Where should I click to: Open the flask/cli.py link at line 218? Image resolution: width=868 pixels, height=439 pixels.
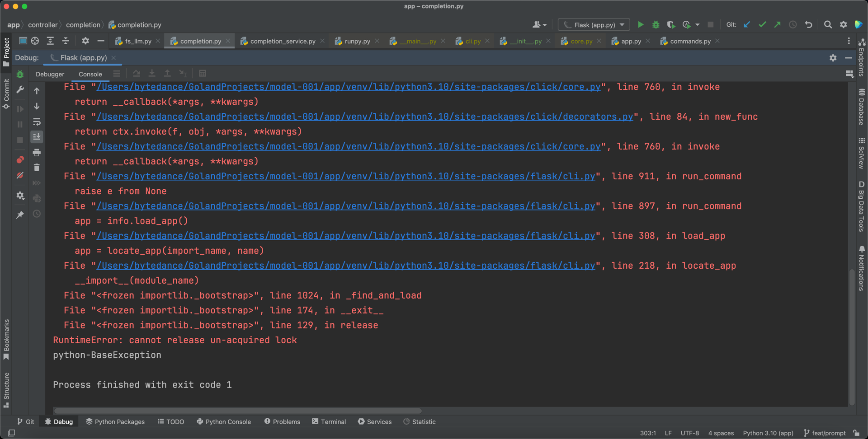tap(345, 266)
